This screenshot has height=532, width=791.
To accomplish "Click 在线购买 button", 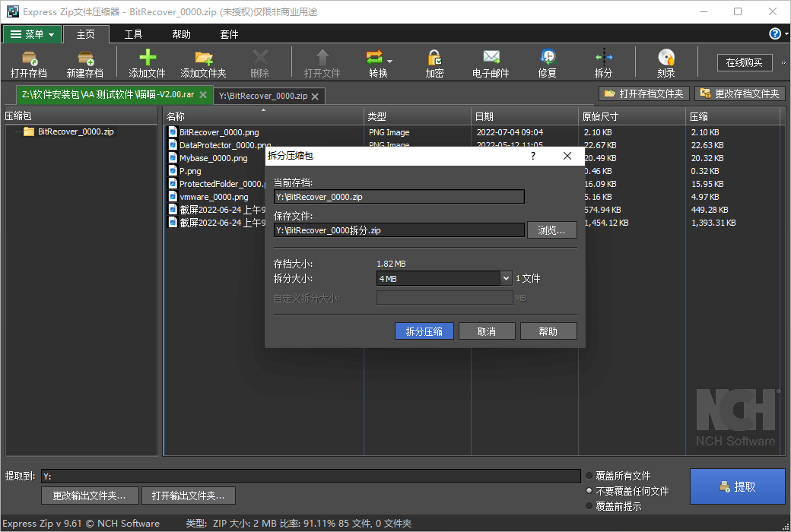I will click(x=745, y=62).
